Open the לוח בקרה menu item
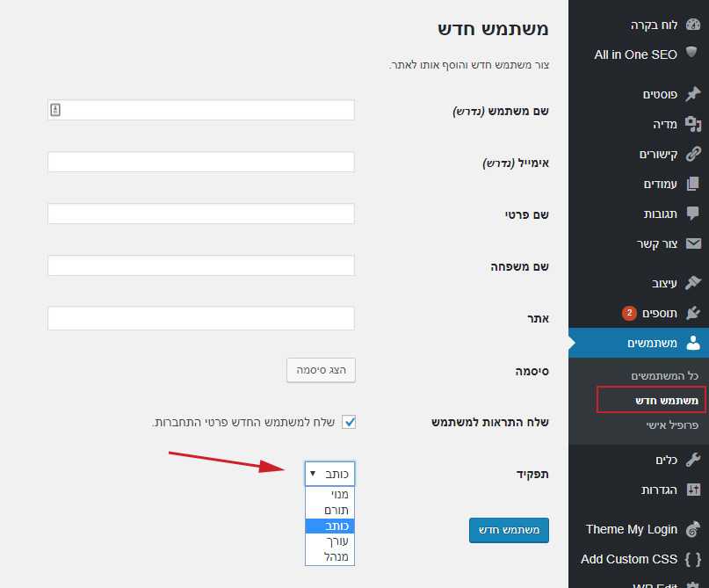 [x=639, y=25]
